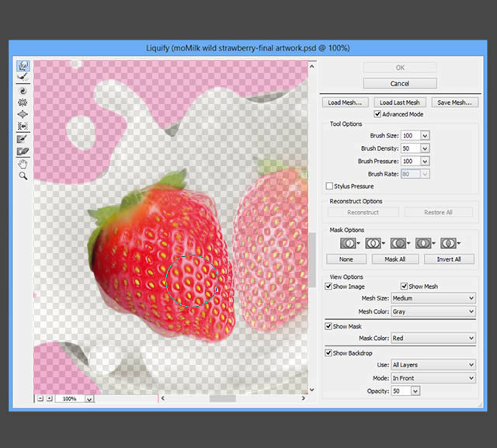
Task: Click the horizontal scrollbar thumb
Action: [x=223, y=398]
